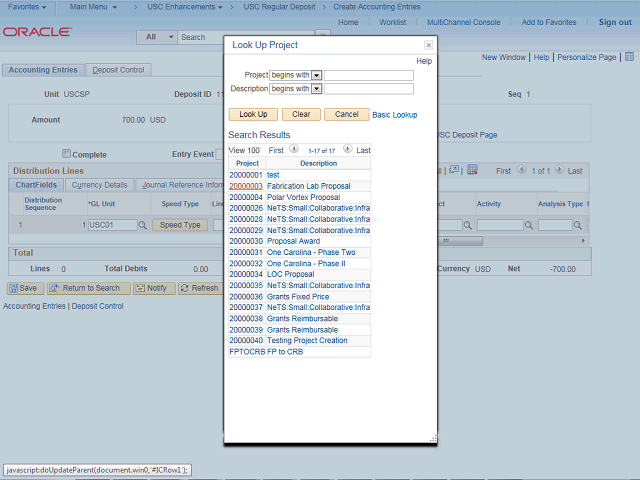Screen dimensions: 640x480
Task: Select project 20000030
Action: click(246, 241)
